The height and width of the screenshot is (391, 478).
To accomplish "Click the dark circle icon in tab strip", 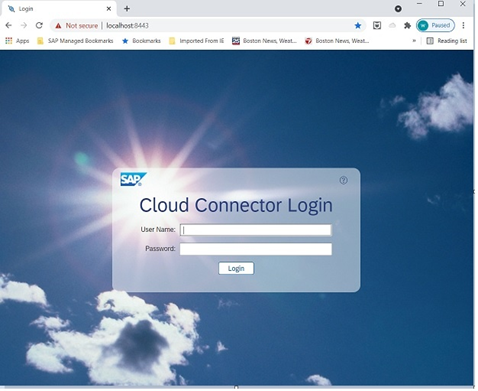I will pos(398,9).
